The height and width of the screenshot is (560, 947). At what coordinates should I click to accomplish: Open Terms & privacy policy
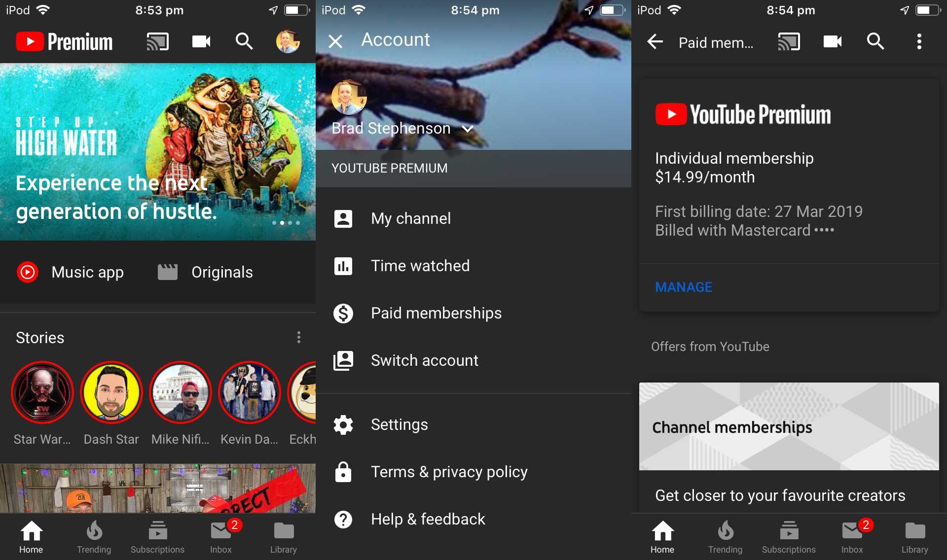coord(473,472)
